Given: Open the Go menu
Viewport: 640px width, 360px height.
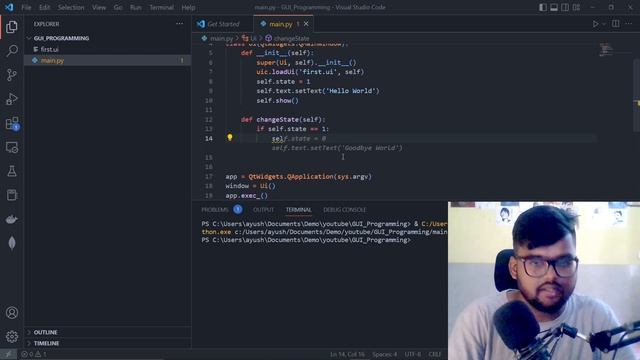Looking at the screenshot, I should pos(118,7).
